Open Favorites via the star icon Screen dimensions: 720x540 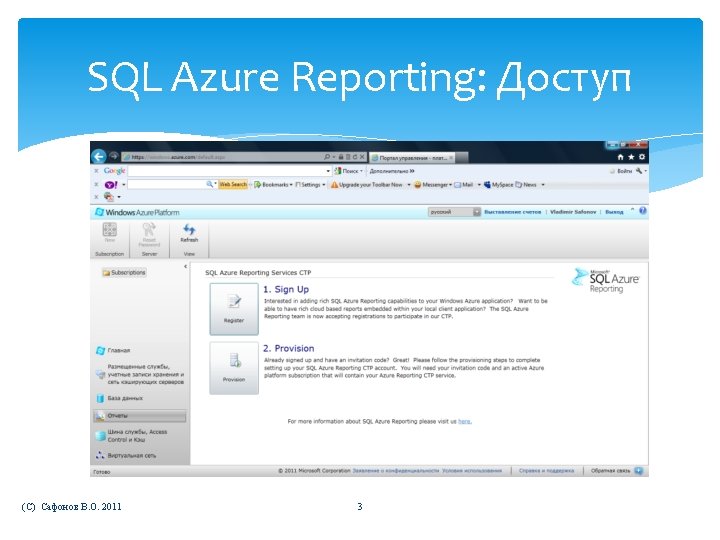click(631, 157)
